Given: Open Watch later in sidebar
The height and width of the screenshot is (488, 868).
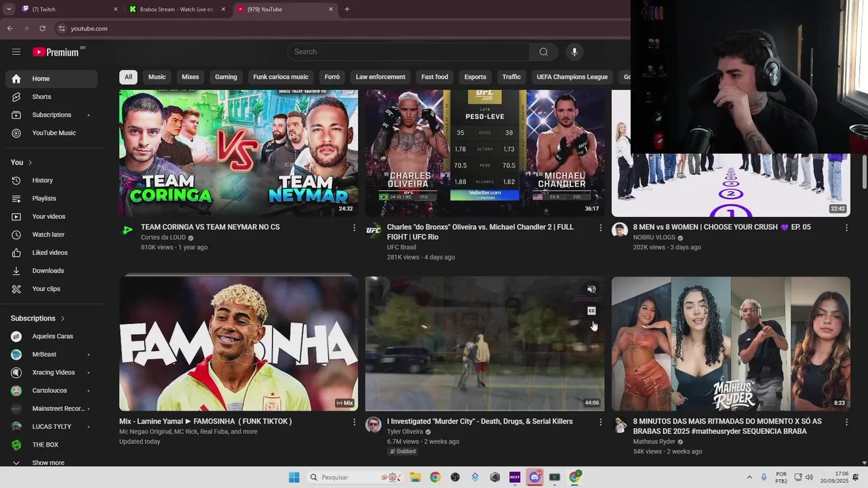Looking at the screenshot, I should (52, 235).
